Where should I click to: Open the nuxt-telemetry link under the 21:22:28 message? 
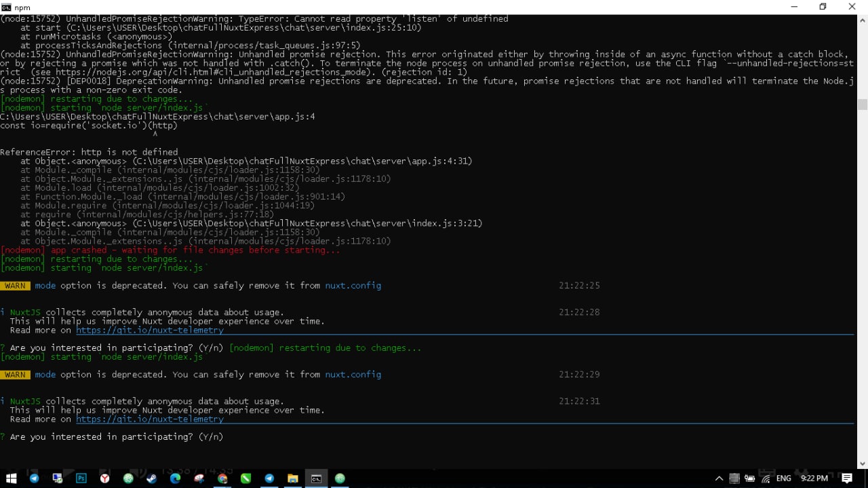pos(150,330)
